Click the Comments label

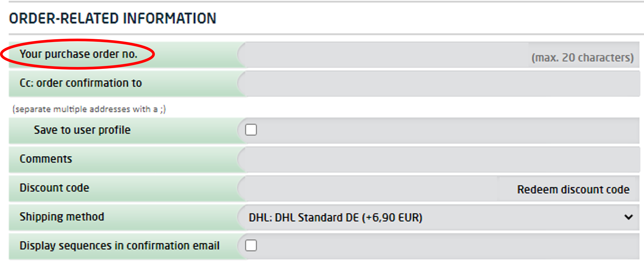pos(46,159)
